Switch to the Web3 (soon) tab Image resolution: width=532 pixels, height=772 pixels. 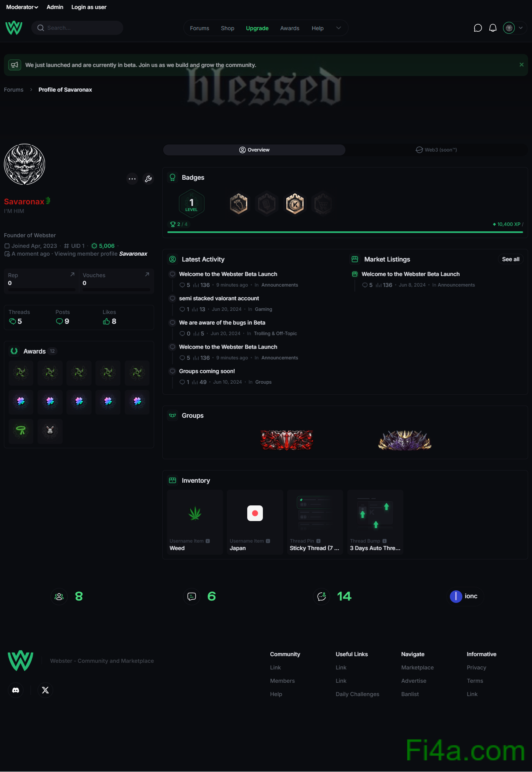pos(436,150)
